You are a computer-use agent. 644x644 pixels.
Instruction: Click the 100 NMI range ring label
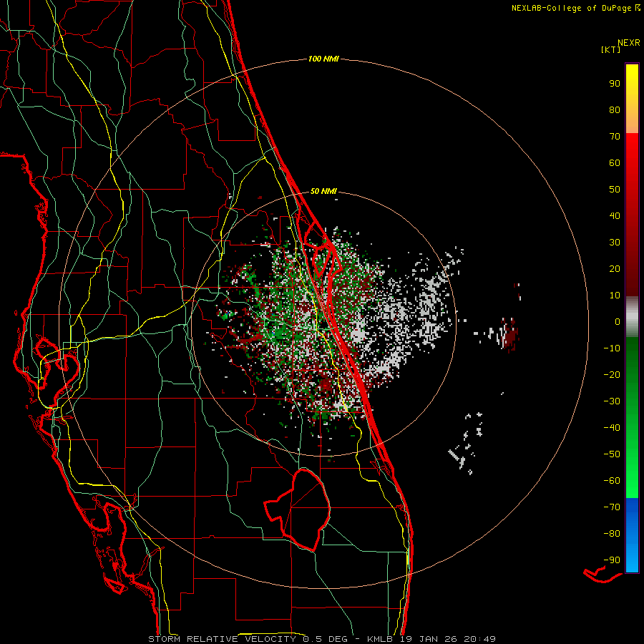click(x=323, y=59)
